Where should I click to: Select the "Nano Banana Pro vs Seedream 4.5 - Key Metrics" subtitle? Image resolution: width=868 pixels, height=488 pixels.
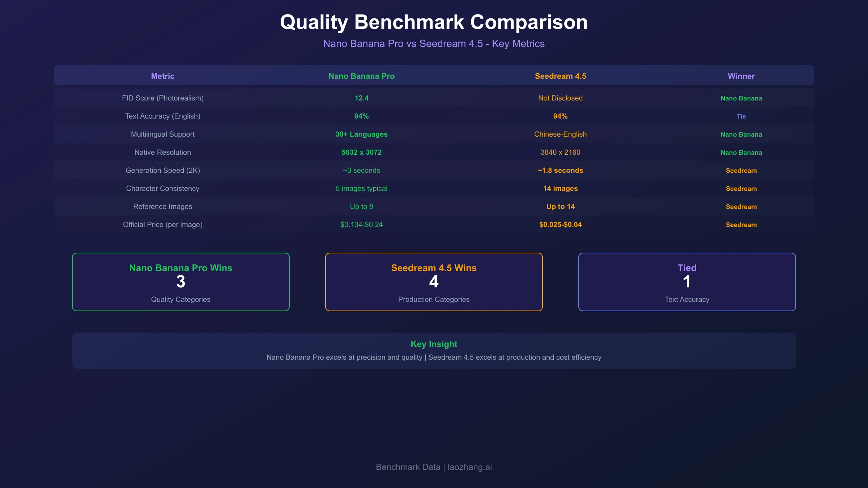click(434, 44)
